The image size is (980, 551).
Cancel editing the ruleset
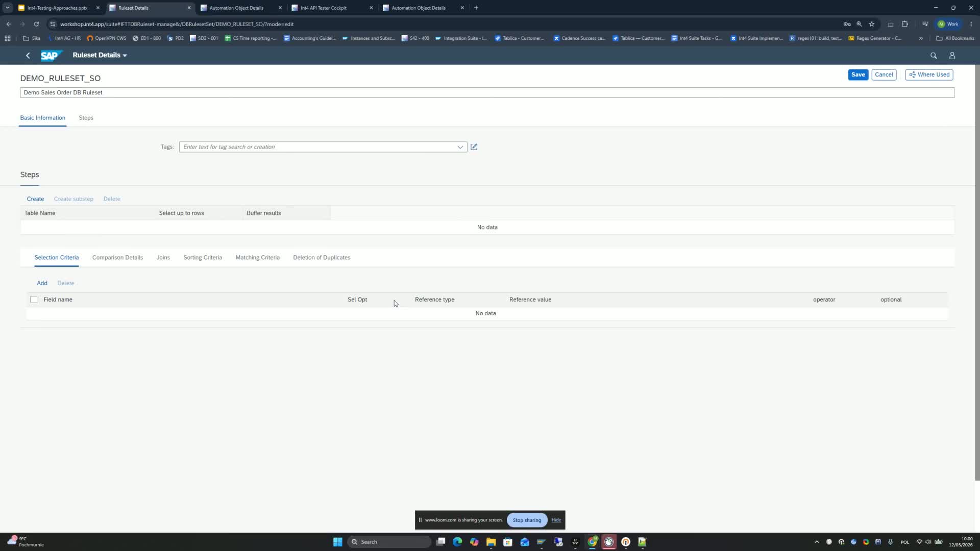[x=884, y=74]
